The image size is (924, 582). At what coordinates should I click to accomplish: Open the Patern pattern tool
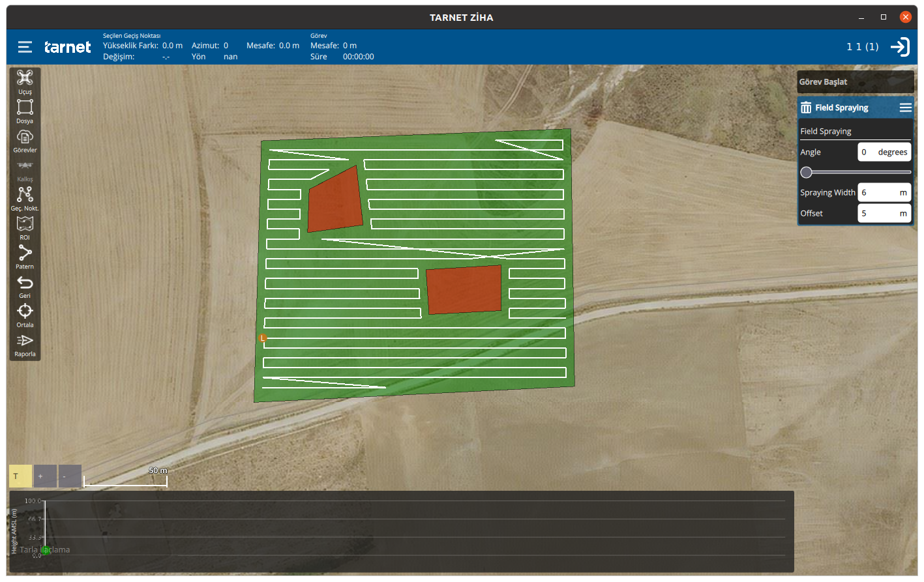click(25, 257)
